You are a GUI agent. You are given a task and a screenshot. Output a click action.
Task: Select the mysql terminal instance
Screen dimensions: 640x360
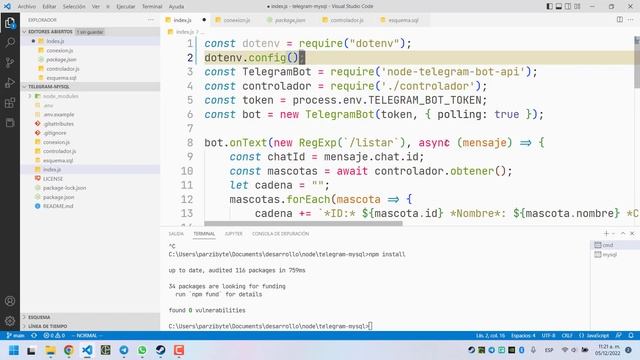(x=609, y=254)
